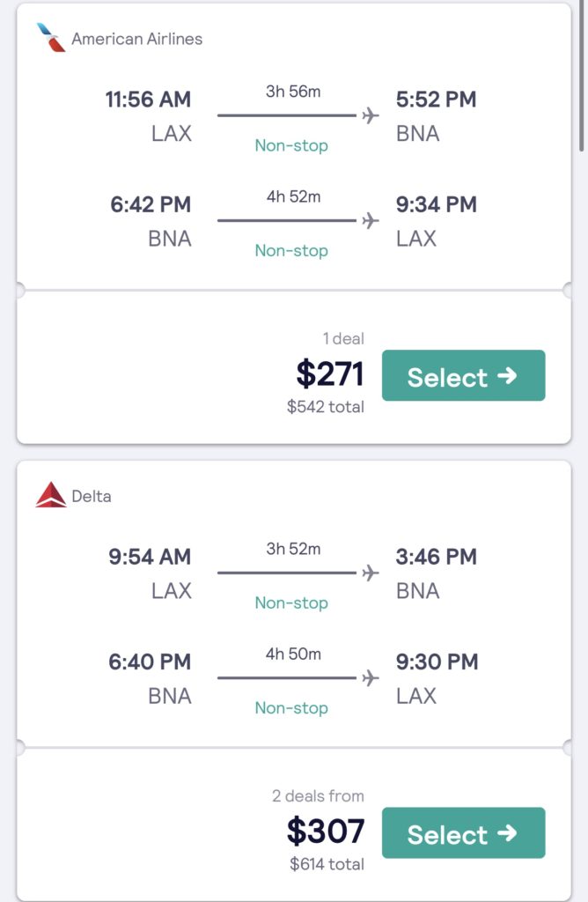Click the plane icon on the 4h 52m flight line
The height and width of the screenshot is (902, 588).
[x=371, y=221]
